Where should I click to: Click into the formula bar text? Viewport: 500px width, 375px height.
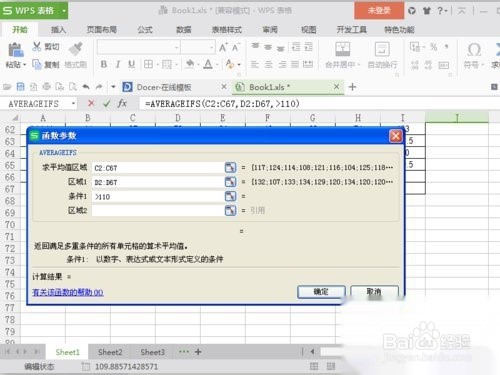click(222, 104)
